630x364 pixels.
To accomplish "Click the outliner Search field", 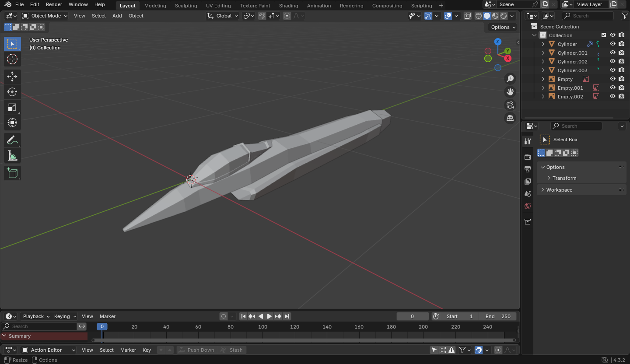I will pos(588,16).
